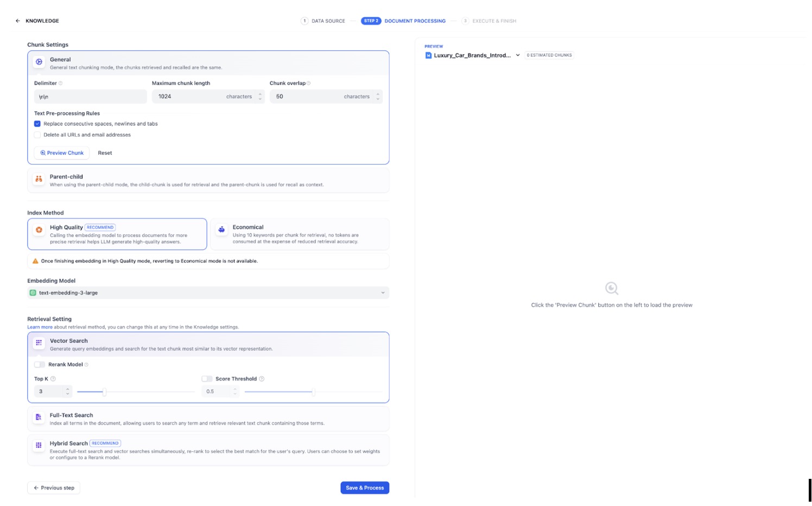
Task: Choose the Economical index method icon
Action: click(221, 230)
